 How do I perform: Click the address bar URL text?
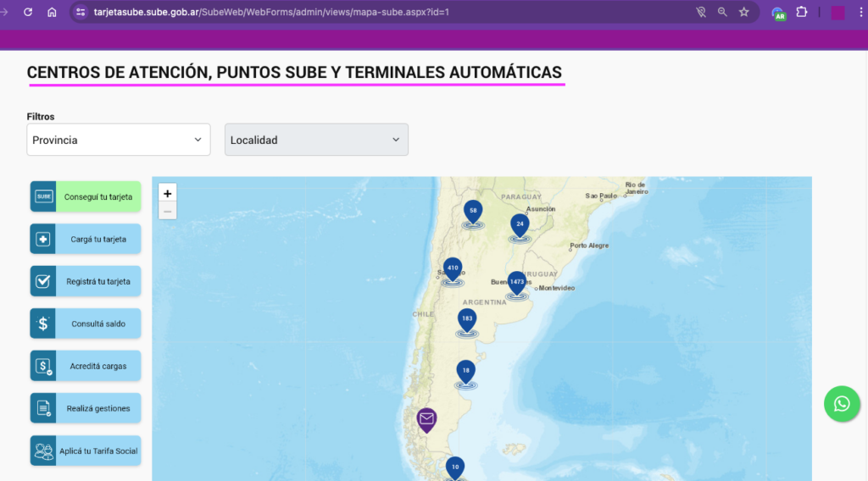[271, 12]
